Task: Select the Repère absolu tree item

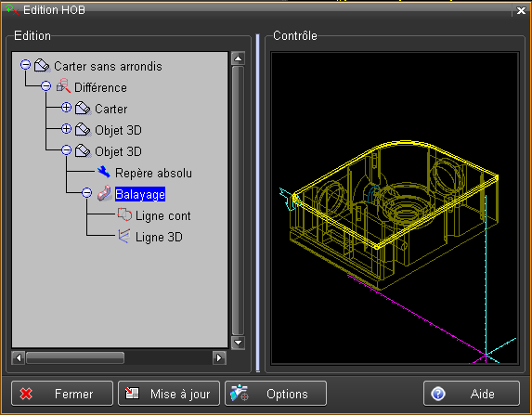Action: coord(153,173)
